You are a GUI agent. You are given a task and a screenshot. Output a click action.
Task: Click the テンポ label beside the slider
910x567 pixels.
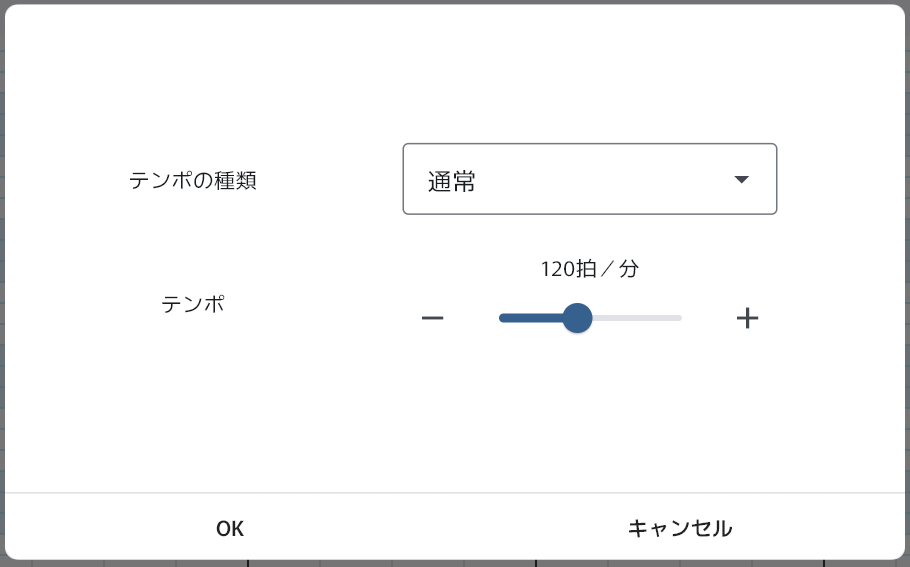coord(193,304)
